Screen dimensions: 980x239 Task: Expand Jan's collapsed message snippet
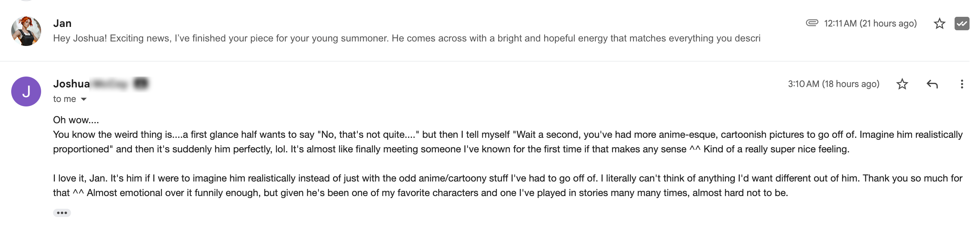point(406,38)
